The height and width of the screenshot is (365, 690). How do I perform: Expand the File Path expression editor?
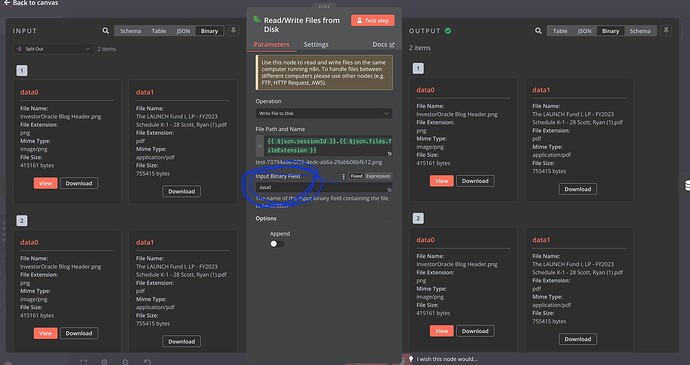tap(389, 154)
